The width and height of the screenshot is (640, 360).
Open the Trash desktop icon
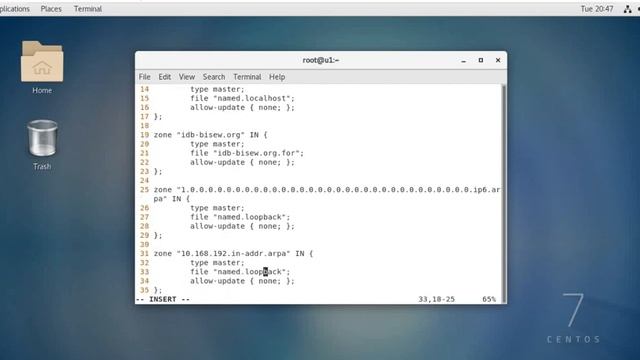point(42,145)
